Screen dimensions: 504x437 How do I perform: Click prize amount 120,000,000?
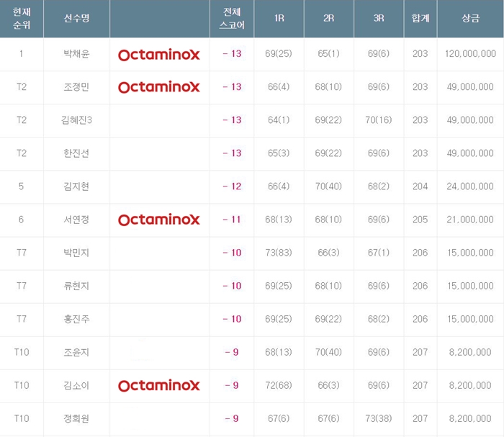click(470, 54)
